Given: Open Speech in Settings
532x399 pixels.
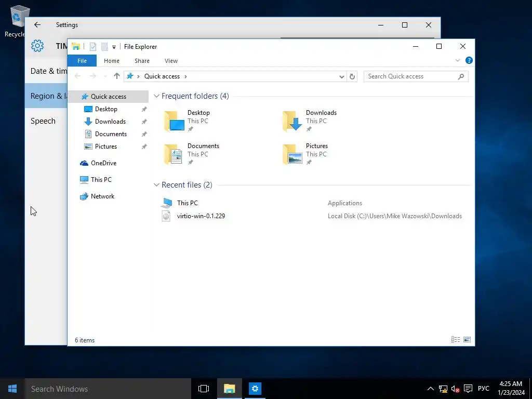Looking at the screenshot, I should (43, 121).
